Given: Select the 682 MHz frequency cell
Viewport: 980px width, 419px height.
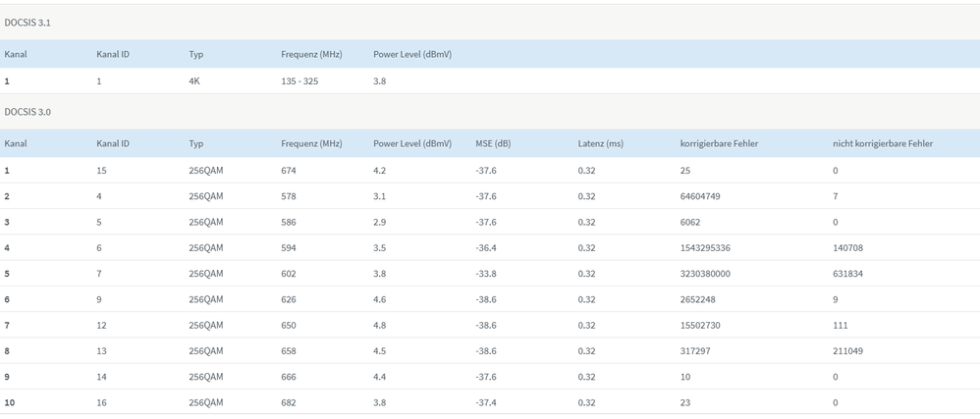Looking at the screenshot, I should click(289, 402).
